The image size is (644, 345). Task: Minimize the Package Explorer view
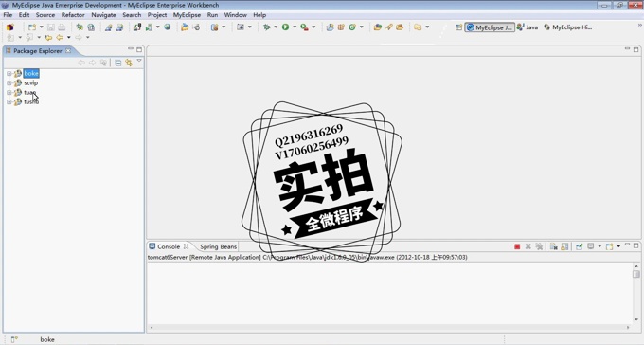tap(130, 49)
